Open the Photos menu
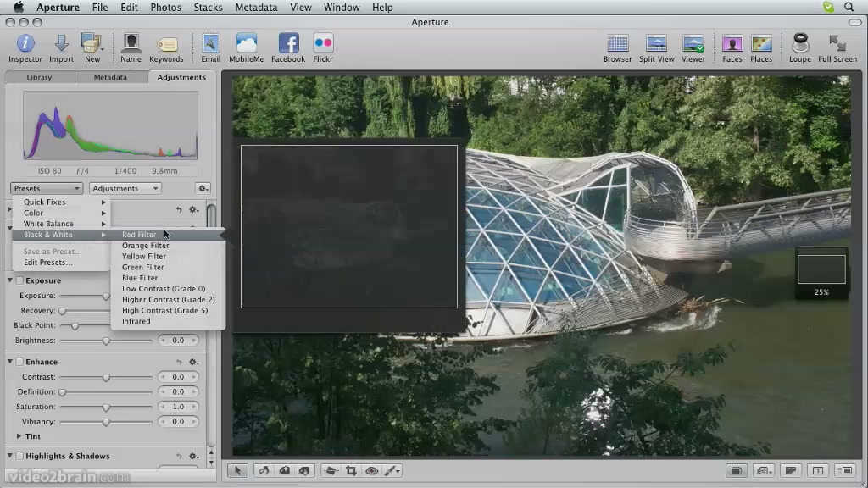Viewport: 868px width, 488px height. pos(165,7)
